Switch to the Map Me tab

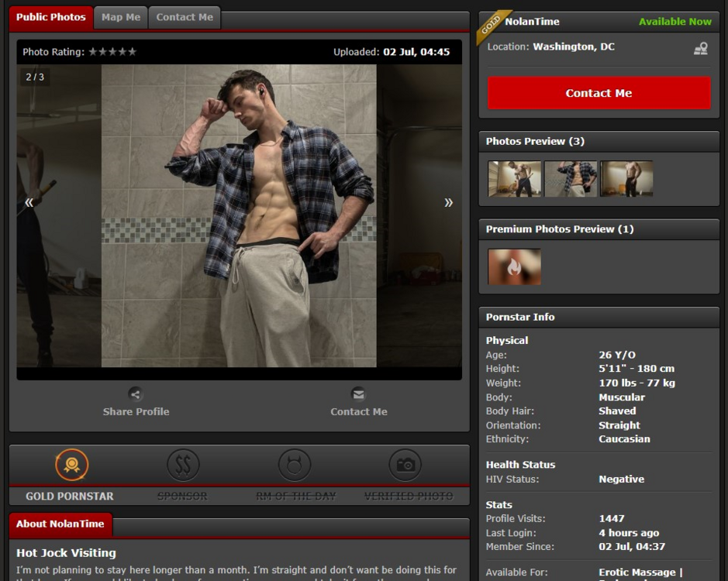tap(121, 18)
